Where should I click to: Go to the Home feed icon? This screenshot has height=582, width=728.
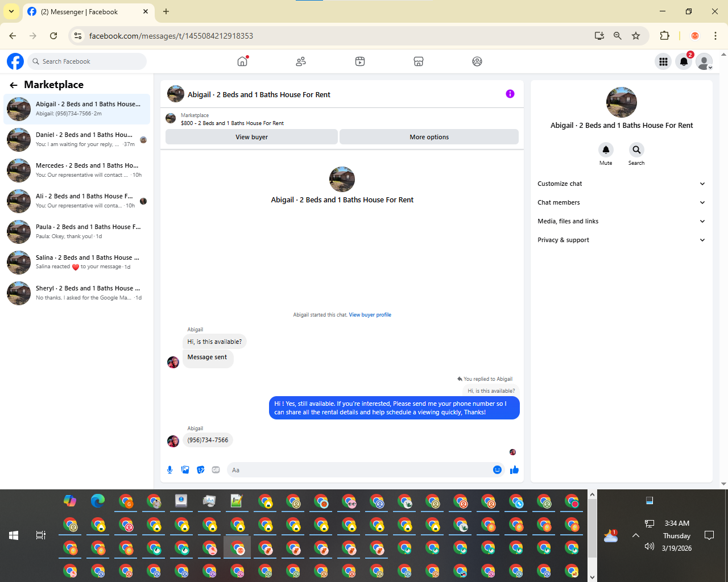[242, 61]
